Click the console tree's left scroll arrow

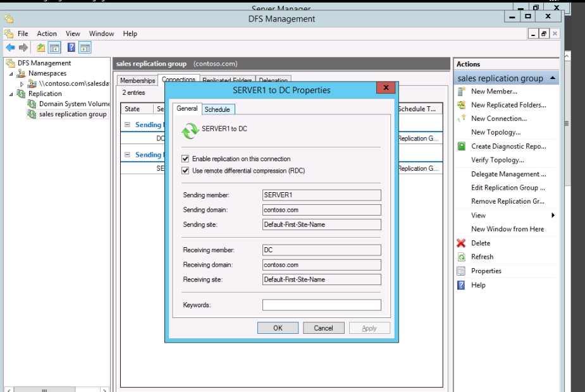[x=9, y=389]
